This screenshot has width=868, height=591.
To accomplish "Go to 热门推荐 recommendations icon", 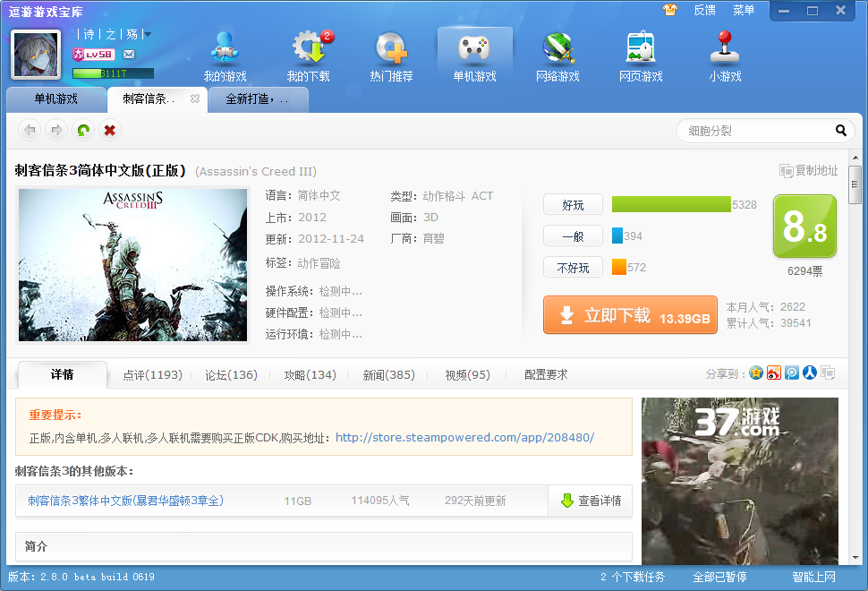I will 391,57.
